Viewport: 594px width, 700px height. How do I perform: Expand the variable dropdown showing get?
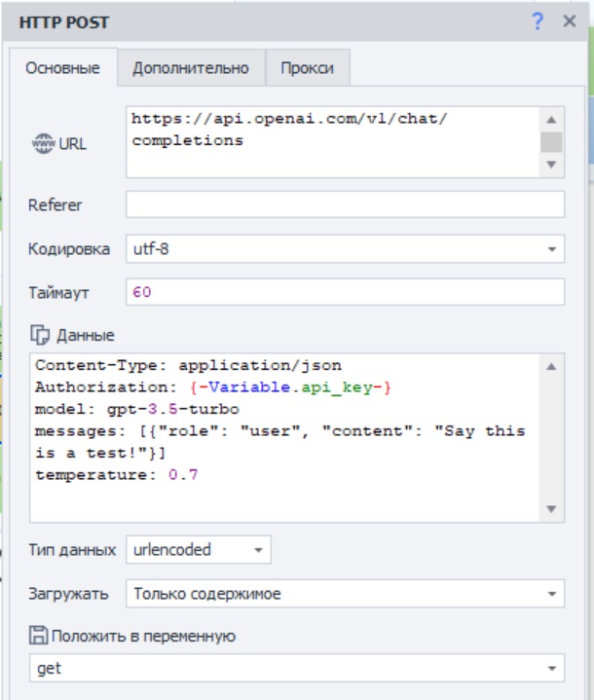[553, 669]
